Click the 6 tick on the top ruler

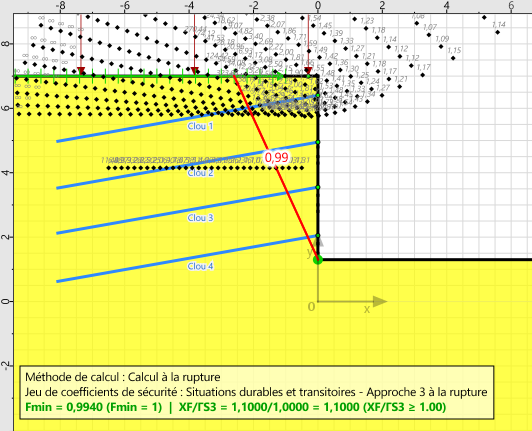[511, 5]
